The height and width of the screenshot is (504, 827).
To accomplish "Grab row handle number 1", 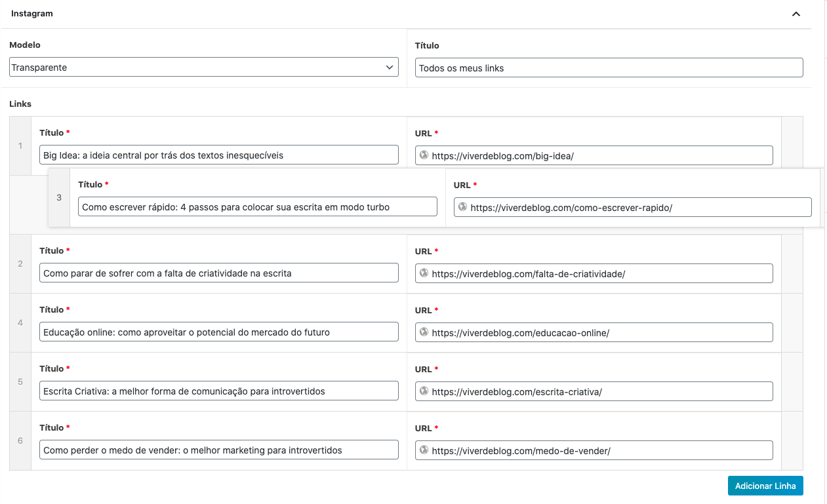I will coord(20,145).
